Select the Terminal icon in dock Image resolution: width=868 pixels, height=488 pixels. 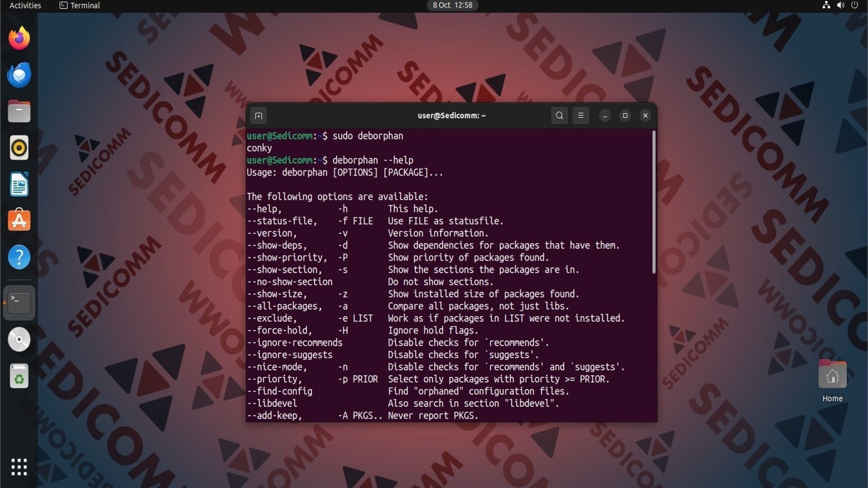[19, 302]
